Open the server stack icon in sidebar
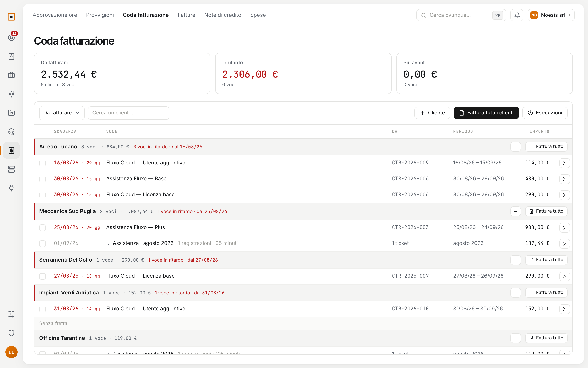 click(x=11, y=169)
